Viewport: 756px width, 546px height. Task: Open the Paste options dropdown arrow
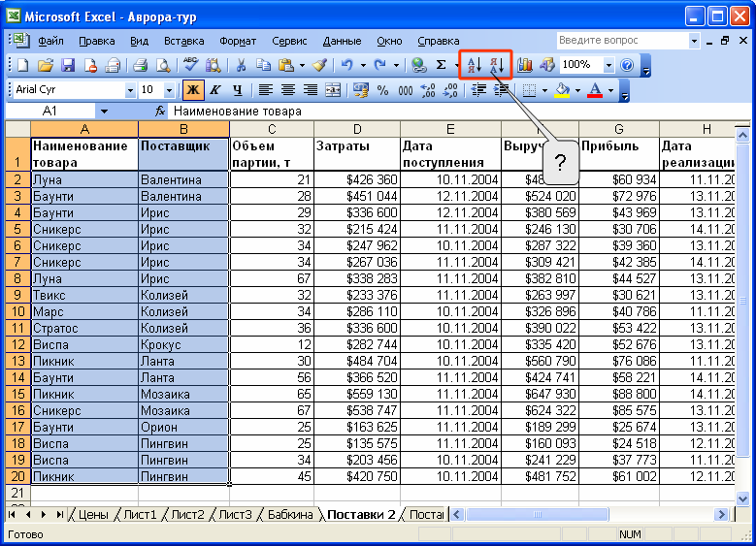tap(302, 65)
